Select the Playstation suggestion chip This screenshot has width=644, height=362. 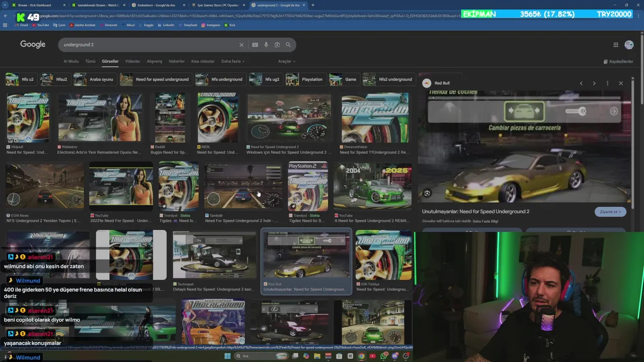point(306,79)
